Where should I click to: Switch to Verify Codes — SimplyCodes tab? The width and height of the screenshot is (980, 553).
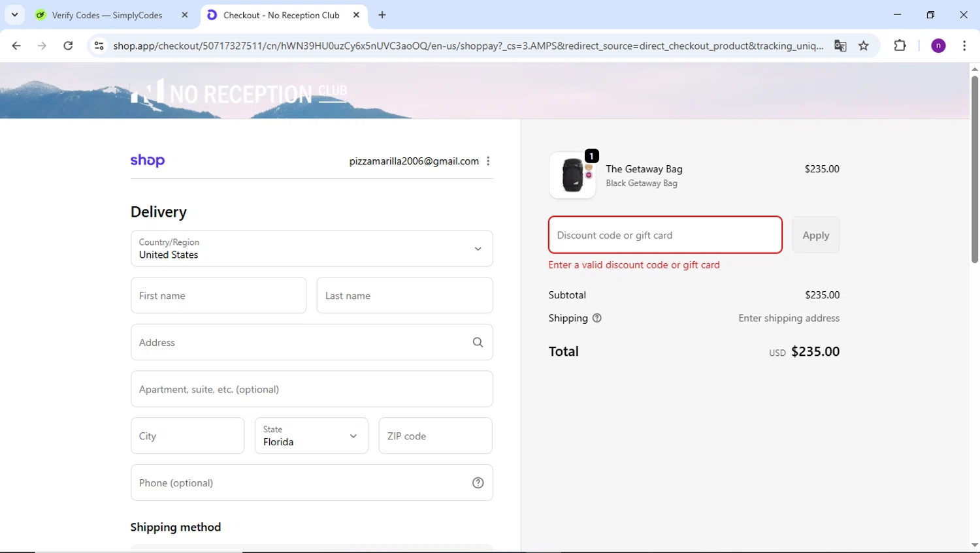point(107,15)
